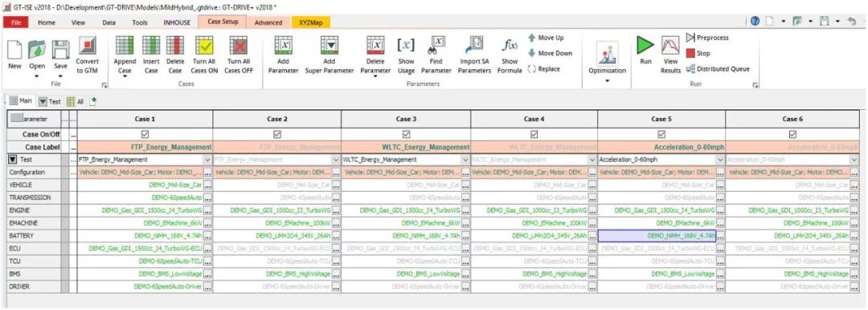Click the Replace tool
868x310 pixels.
[543, 68]
